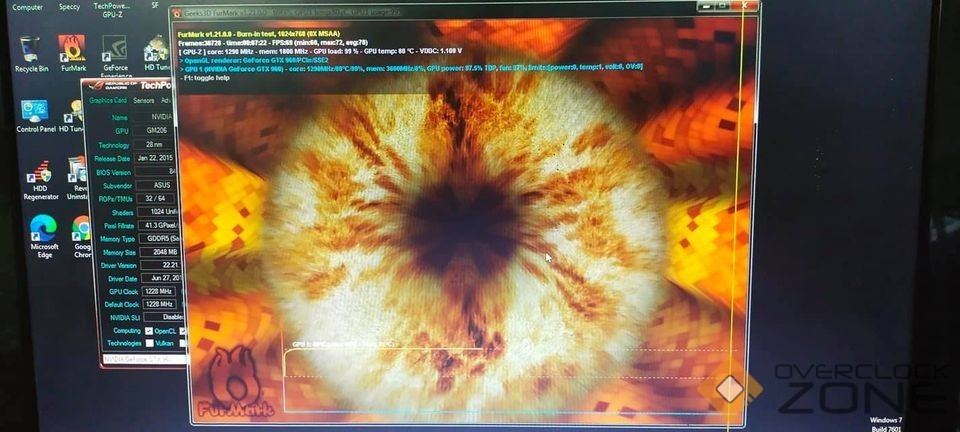The height and width of the screenshot is (432, 960).
Task: Select the HD Tune shortcut beside Control Panel
Action: (71, 116)
